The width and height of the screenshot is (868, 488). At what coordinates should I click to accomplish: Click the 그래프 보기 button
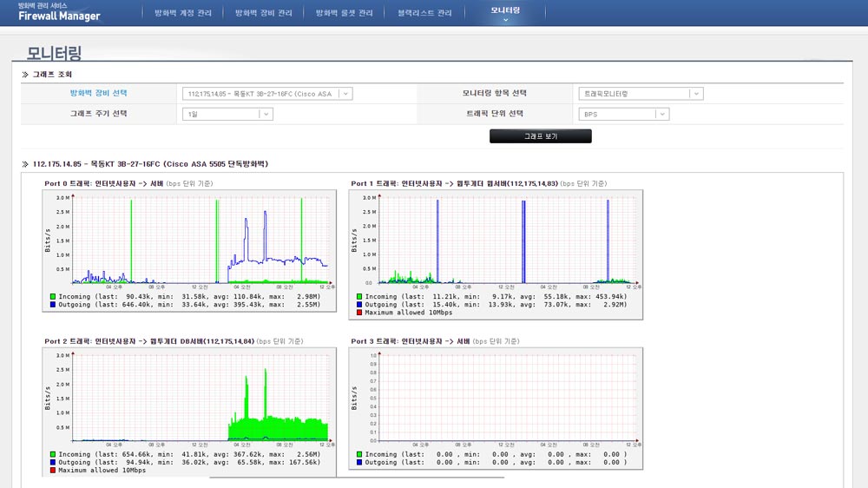click(x=540, y=136)
